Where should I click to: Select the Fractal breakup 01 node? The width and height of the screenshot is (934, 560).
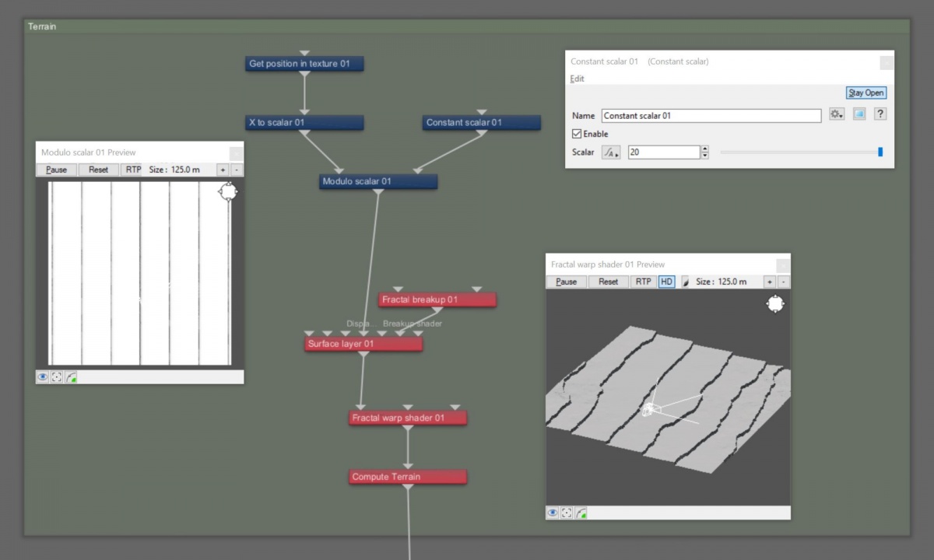437,299
